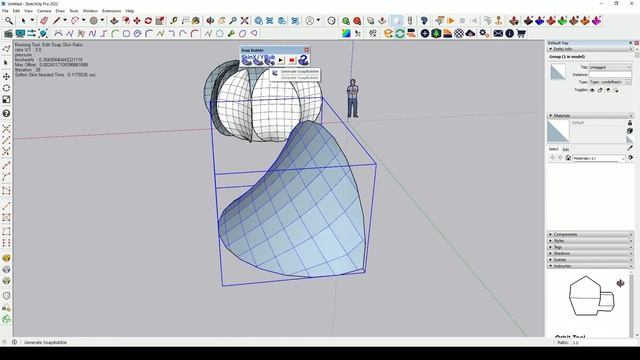The width and height of the screenshot is (640, 360).
Task: Open the Edit menu
Action: [16, 11]
